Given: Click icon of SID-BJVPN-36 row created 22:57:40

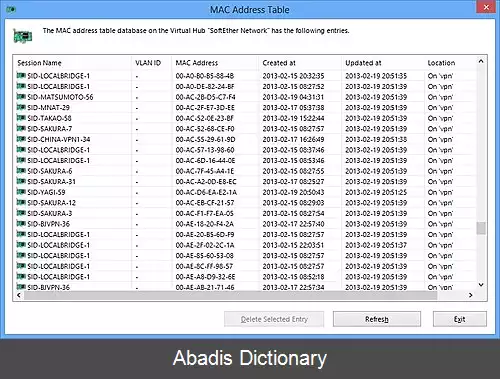Looking at the screenshot, I should [x=21, y=224].
